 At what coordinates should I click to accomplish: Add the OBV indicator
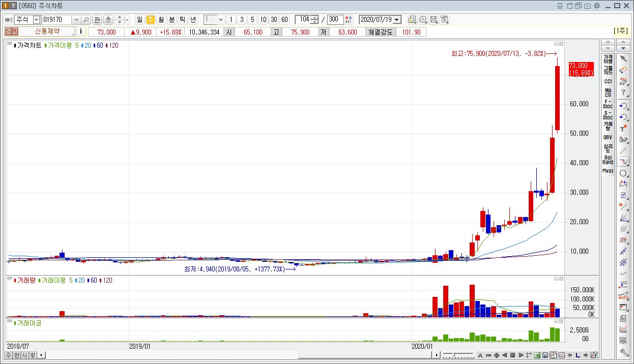[x=608, y=137]
